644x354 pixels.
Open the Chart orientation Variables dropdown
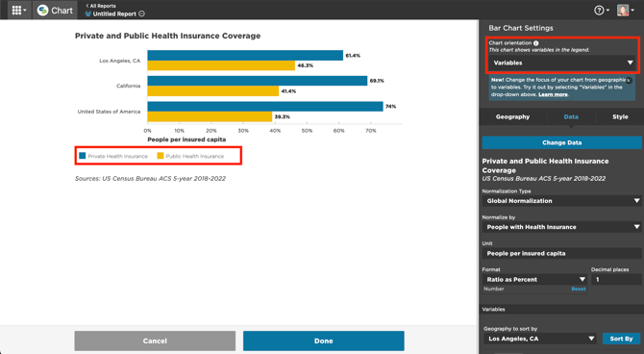tap(562, 63)
